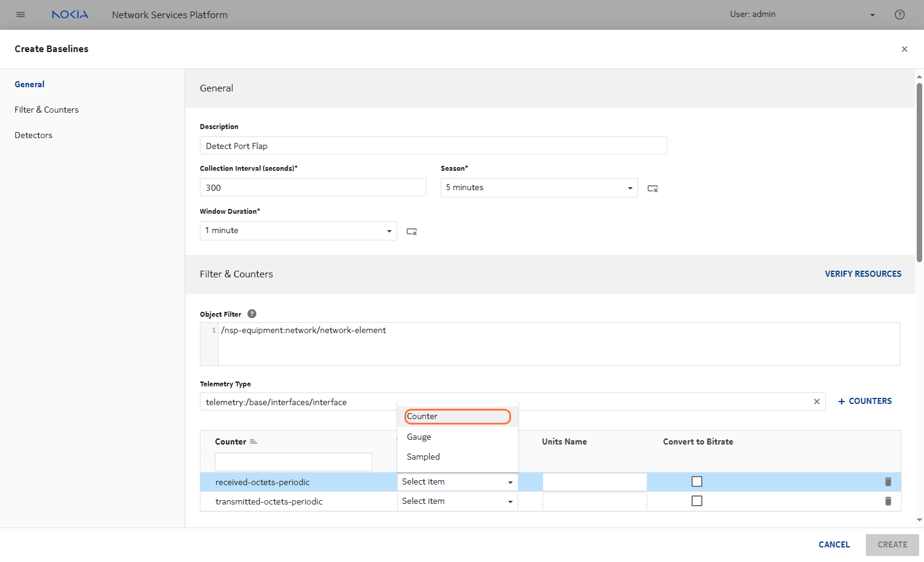The width and height of the screenshot is (924, 562).
Task: Delete the received-octets-periodic counter row
Action: coord(888,481)
